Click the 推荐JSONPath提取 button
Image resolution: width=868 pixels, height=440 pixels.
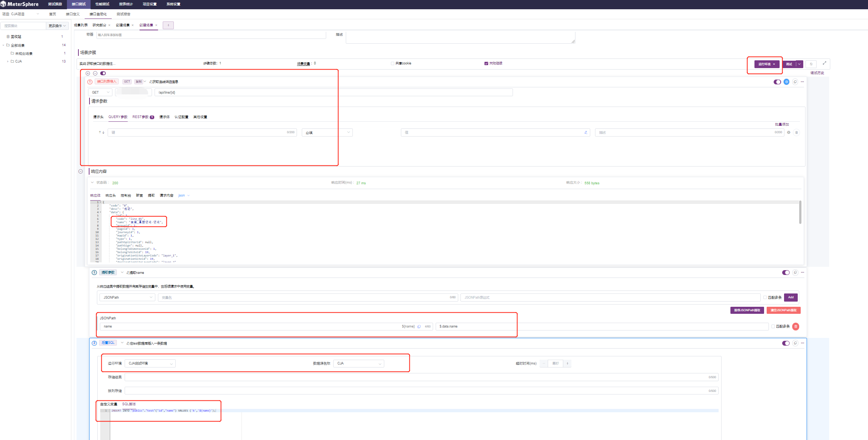pyautogui.click(x=747, y=310)
